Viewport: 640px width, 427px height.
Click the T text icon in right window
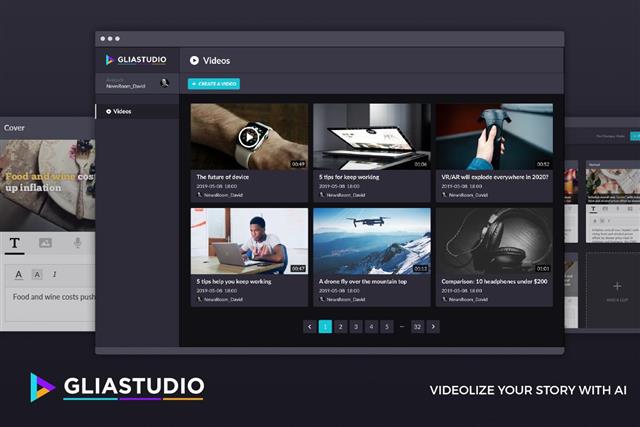click(593, 209)
